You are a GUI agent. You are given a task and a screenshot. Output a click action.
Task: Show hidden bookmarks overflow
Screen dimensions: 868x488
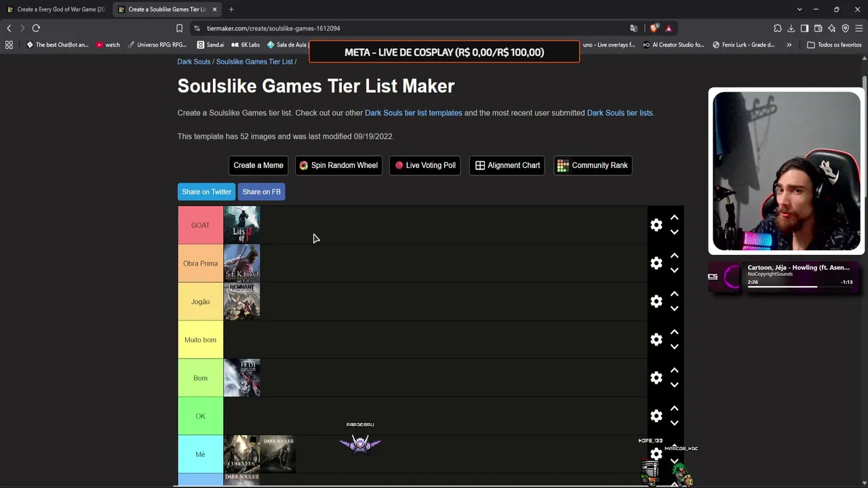789,45
